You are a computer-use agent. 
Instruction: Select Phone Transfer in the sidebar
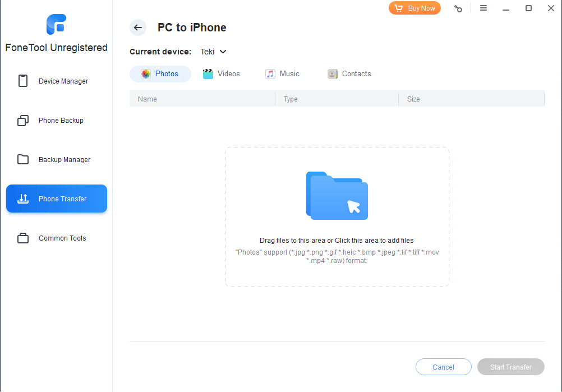click(57, 199)
